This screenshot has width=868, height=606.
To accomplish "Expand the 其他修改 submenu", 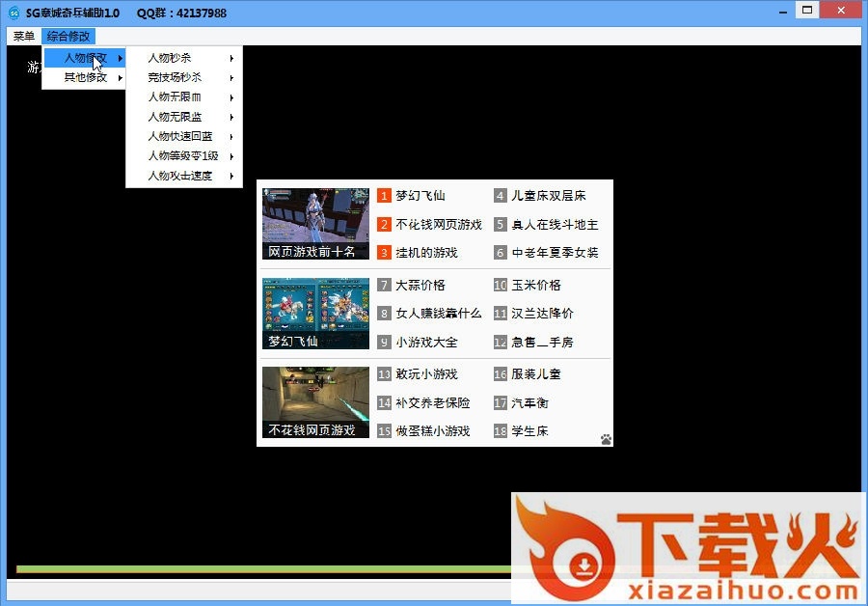I will pyautogui.click(x=85, y=77).
